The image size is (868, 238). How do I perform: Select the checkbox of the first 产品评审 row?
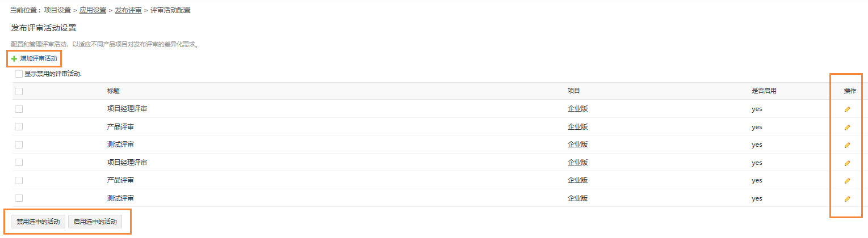pyautogui.click(x=19, y=127)
